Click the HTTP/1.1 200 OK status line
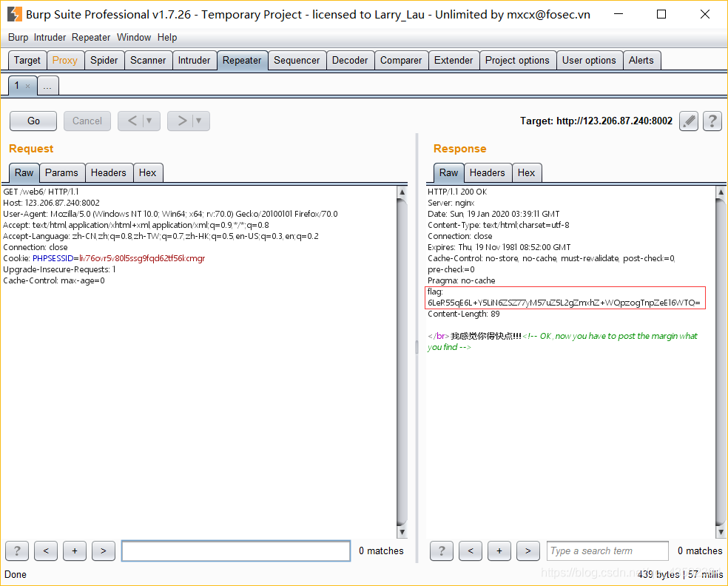 tap(457, 192)
